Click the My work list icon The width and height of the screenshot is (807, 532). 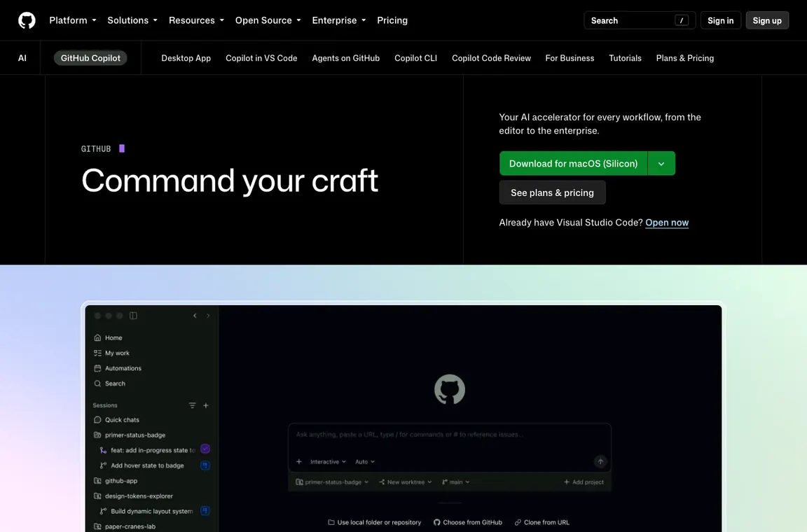point(97,353)
